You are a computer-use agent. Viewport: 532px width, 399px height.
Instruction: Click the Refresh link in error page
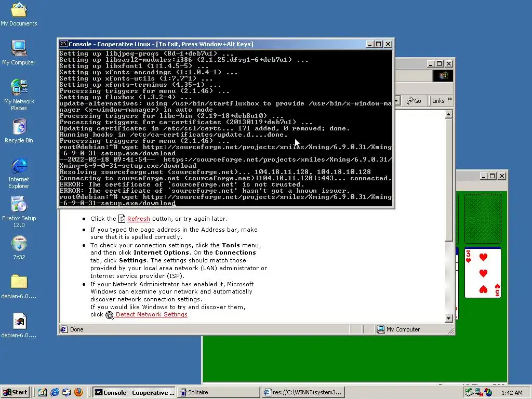tap(138, 219)
